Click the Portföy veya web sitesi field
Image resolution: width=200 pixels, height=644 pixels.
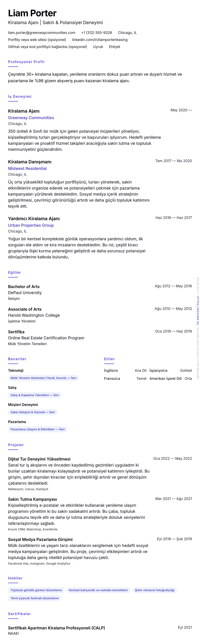[37, 40]
